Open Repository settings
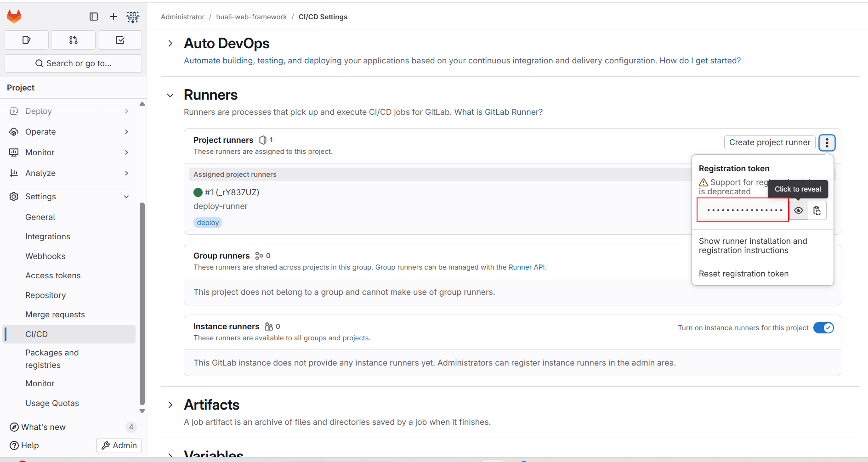 point(69,295)
